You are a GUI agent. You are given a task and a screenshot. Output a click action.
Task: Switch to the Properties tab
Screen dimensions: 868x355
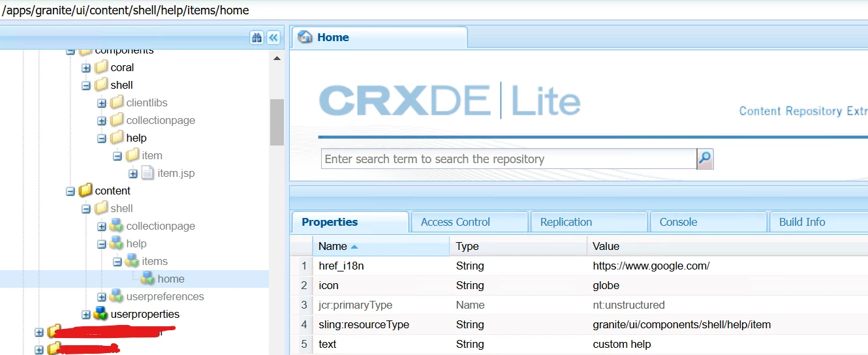click(350, 222)
